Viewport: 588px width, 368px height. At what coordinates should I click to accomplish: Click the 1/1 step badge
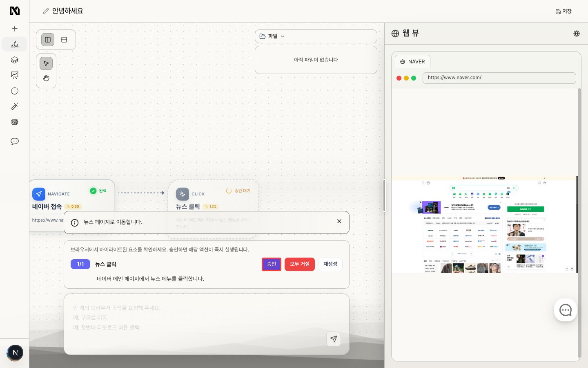(x=80, y=264)
